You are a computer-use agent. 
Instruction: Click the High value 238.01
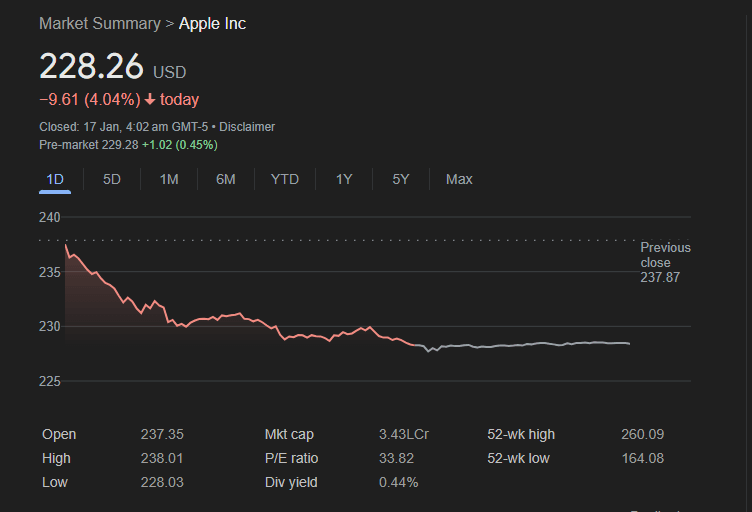162,458
